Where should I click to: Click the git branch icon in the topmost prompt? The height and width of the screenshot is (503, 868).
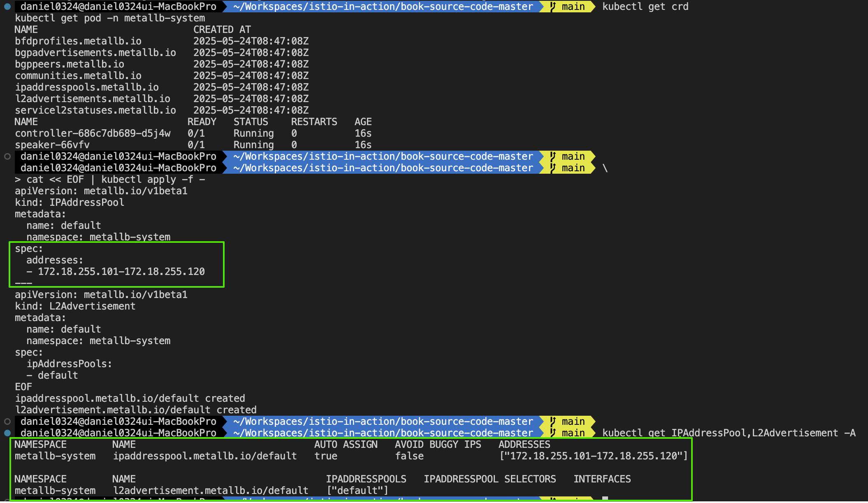[x=553, y=7]
